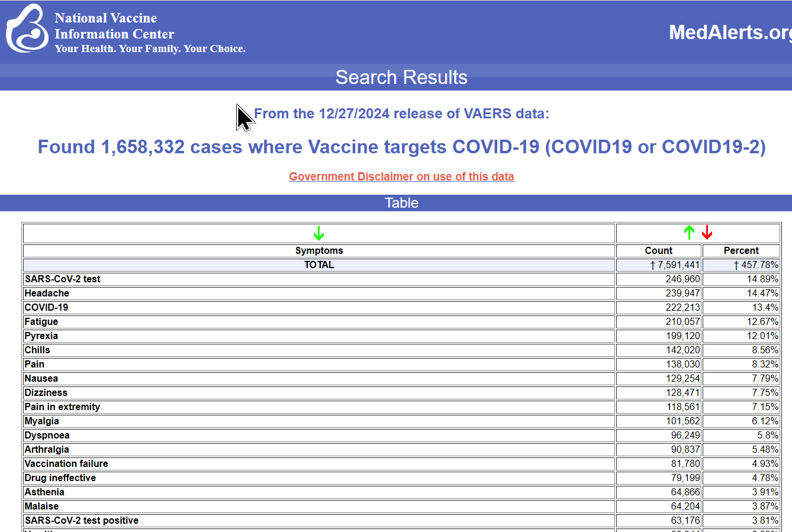Click red down arrow above Count column

point(707,233)
